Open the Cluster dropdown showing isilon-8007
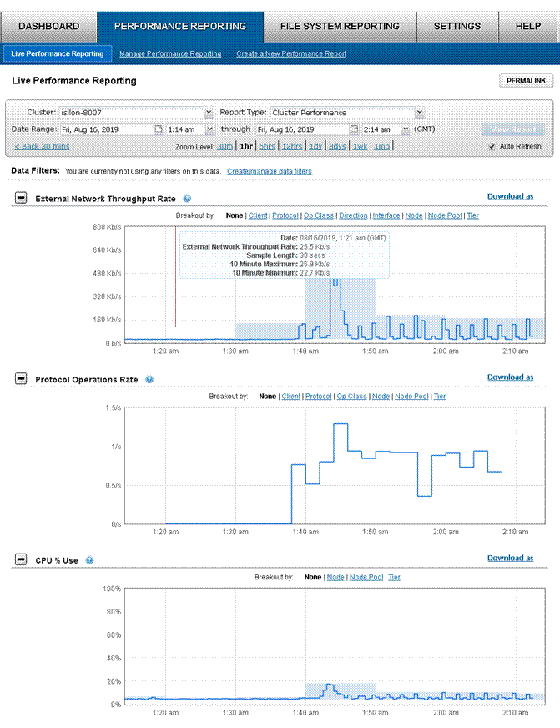 pos(136,113)
